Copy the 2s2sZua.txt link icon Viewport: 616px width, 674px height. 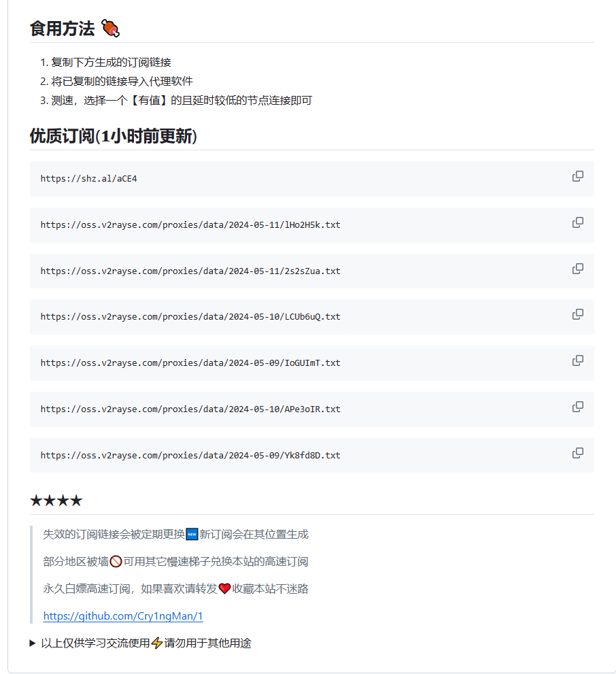(x=577, y=269)
